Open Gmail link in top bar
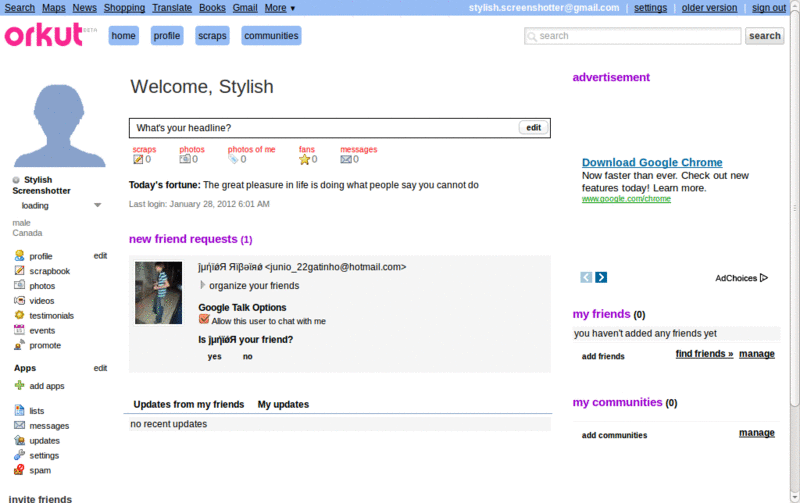 (245, 8)
